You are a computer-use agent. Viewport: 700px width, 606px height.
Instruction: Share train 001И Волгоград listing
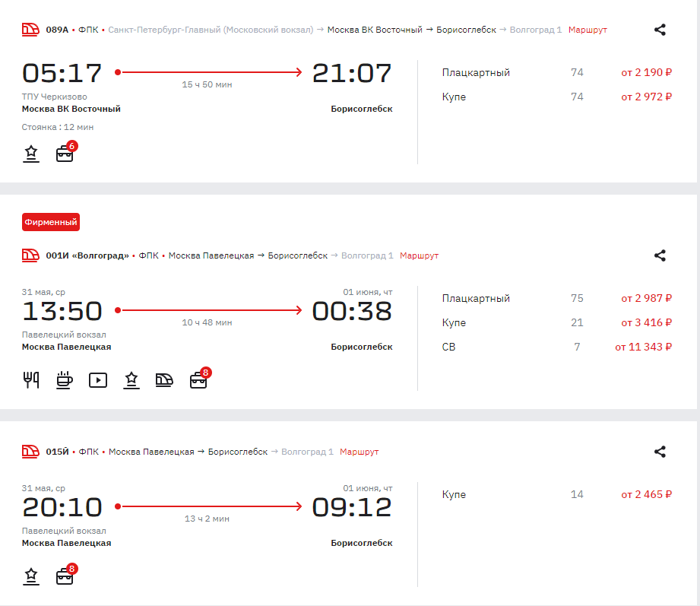[660, 255]
